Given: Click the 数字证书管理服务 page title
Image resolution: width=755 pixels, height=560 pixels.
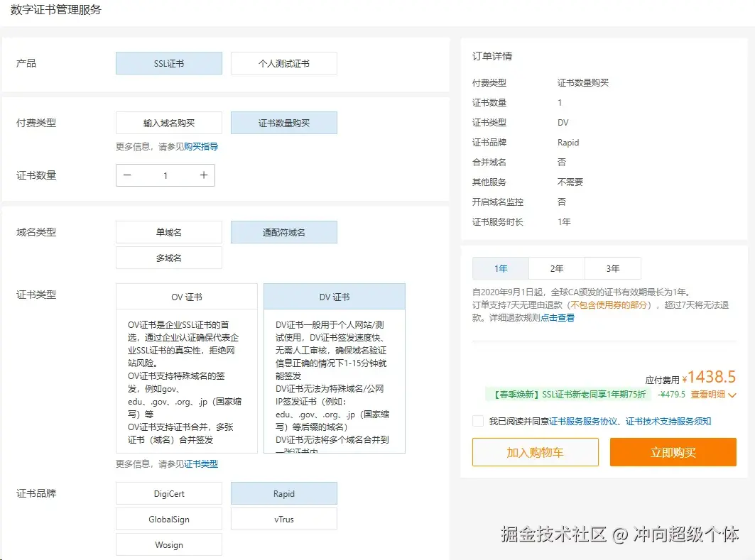Looking at the screenshot, I should (x=56, y=10).
